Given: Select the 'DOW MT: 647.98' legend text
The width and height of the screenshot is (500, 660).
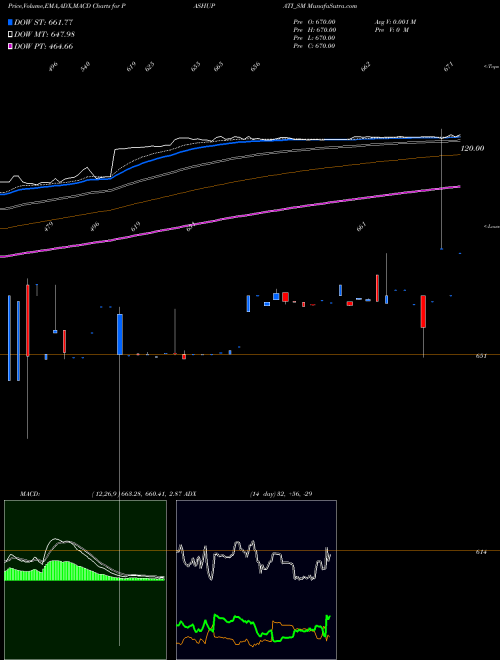Looking at the screenshot, I should pyautogui.click(x=45, y=35).
